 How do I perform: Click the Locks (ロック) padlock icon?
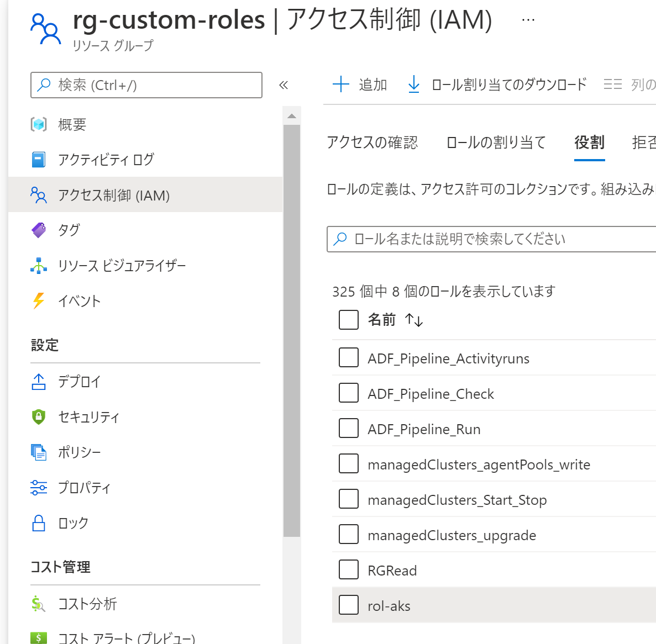39,523
